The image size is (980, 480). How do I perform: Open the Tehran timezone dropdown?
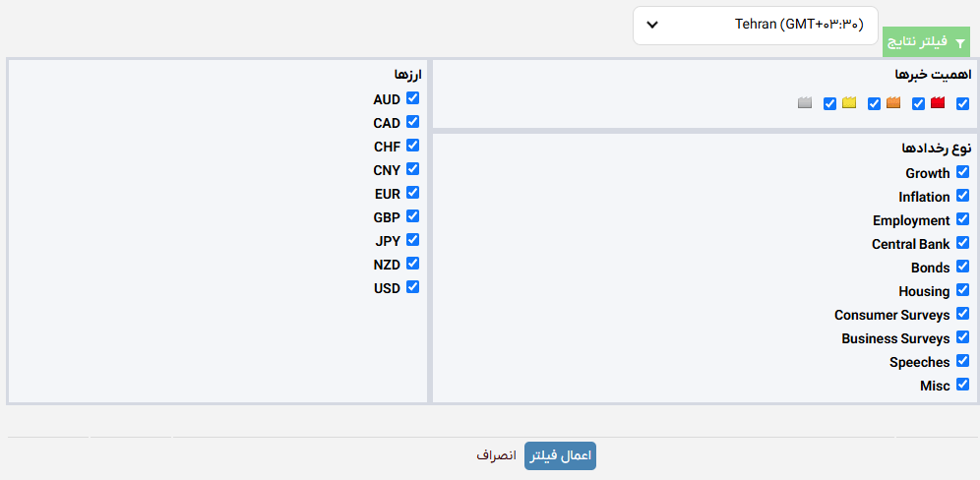pos(755,26)
